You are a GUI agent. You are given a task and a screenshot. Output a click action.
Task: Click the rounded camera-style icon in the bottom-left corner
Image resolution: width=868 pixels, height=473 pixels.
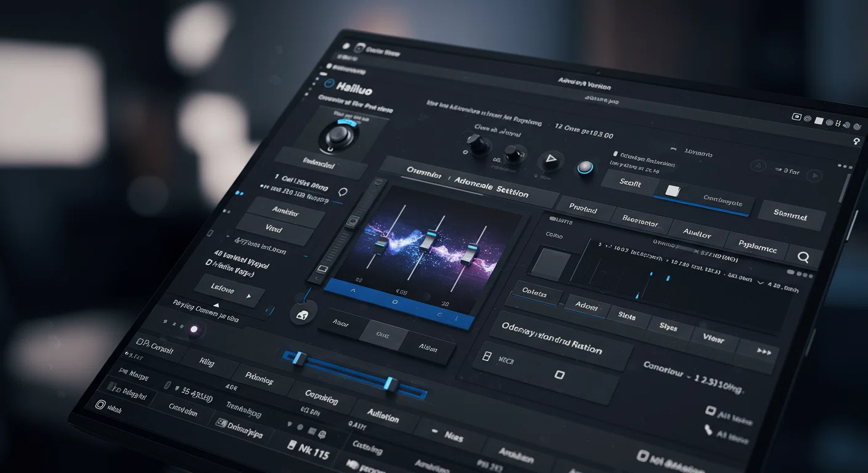100,405
